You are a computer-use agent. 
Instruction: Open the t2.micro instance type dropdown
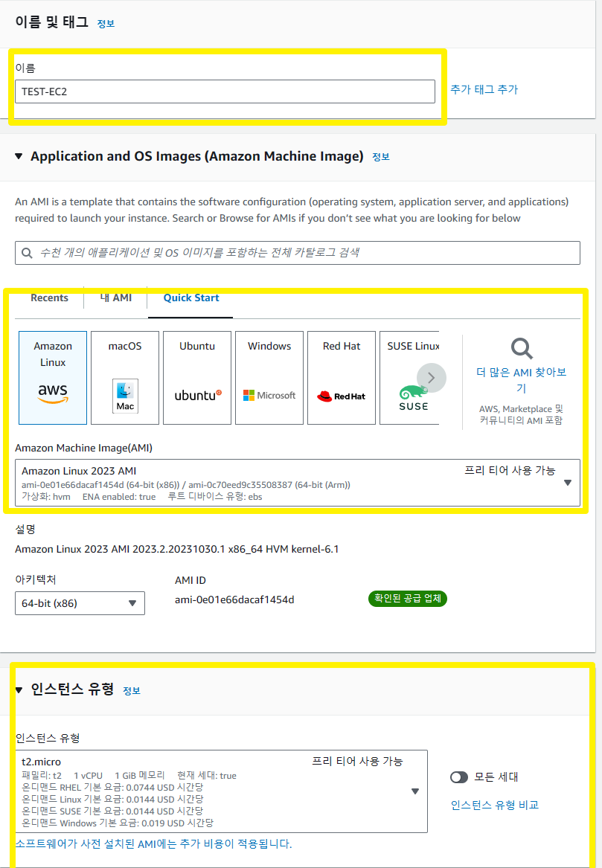221,791
